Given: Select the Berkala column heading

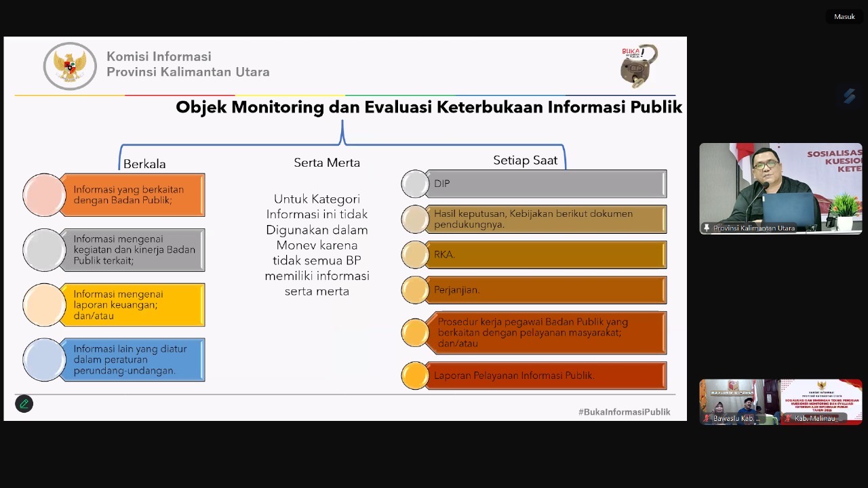Looking at the screenshot, I should pyautogui.click(x=144, y=164).
